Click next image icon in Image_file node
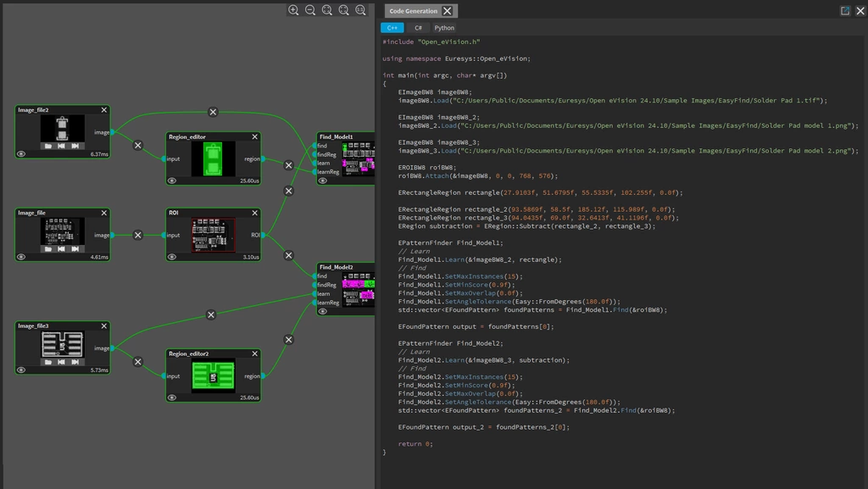 (75, 248)
